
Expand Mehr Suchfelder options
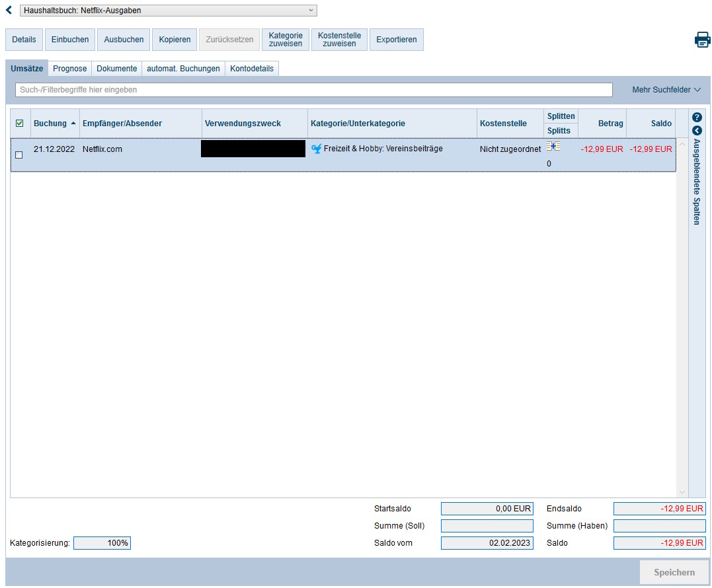pyautogui.click(x=666, y=90)
